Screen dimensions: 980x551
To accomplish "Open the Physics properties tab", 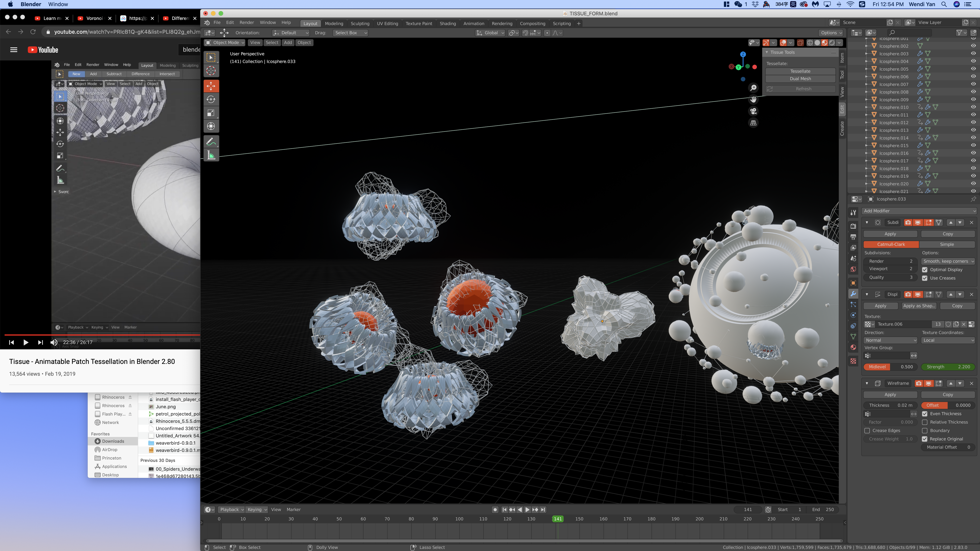I will tap(853, 315).
